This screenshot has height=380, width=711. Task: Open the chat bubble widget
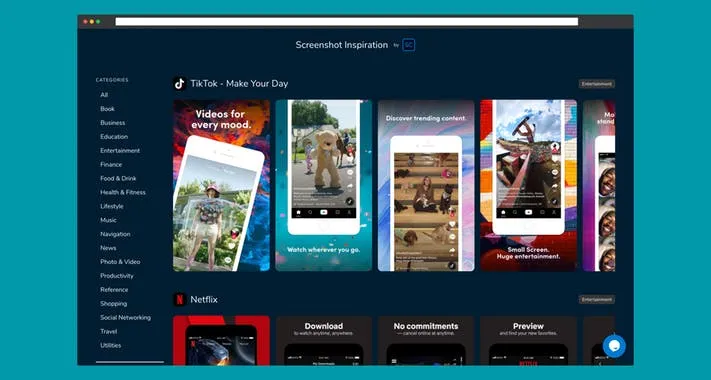(614, 346)
